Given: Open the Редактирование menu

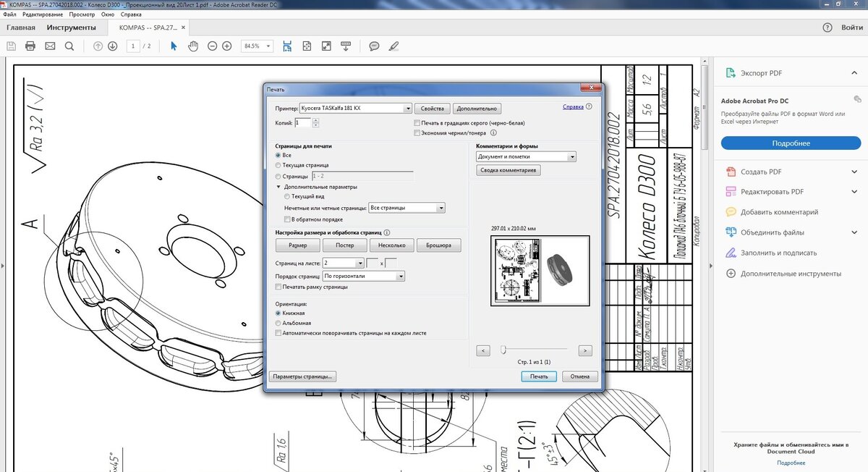Looking at the screenshot, I should point(42,14).
